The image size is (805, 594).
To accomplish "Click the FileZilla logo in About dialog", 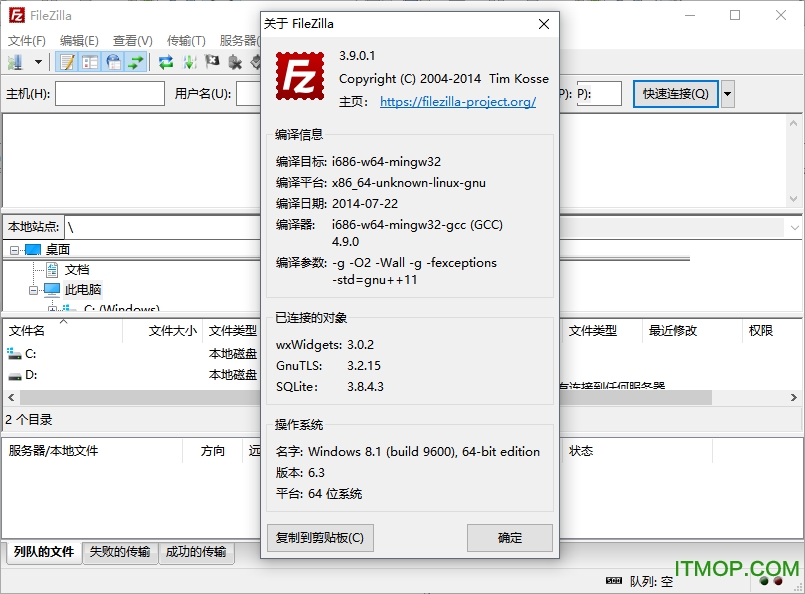I will (x=300, y=76).
